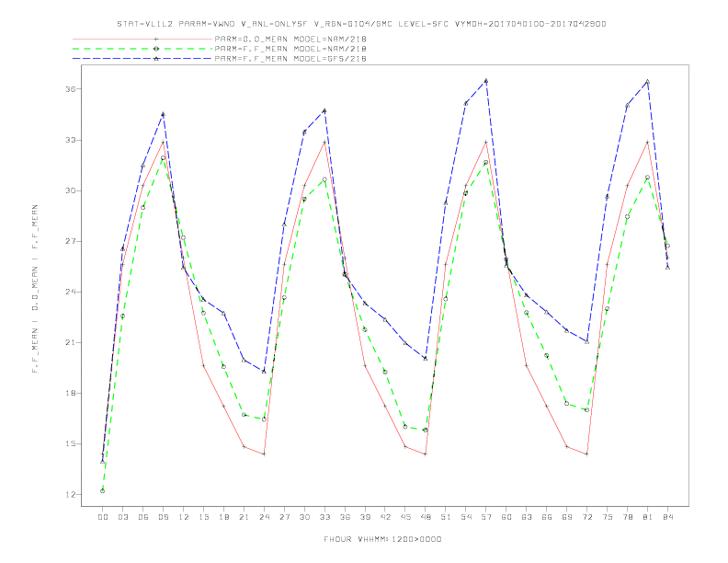Click x-axis forecast hour label 48

426,517
